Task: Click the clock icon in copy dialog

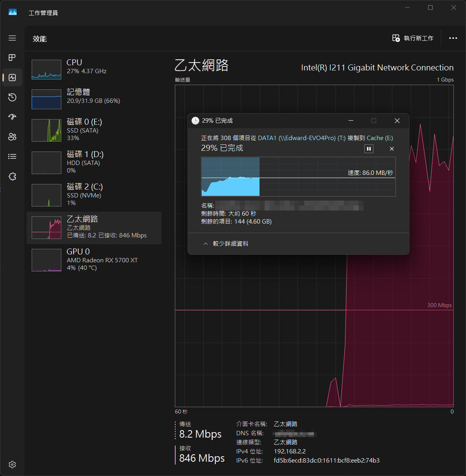Action: pos(195,121)
